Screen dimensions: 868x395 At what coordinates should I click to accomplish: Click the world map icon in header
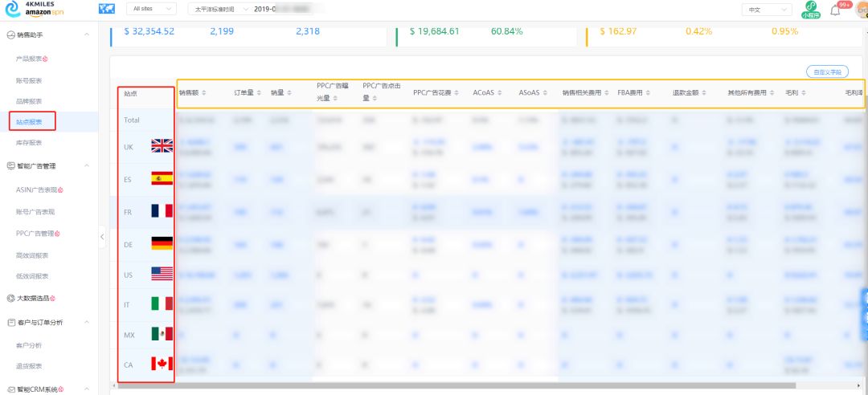click(x=106, y=9)
